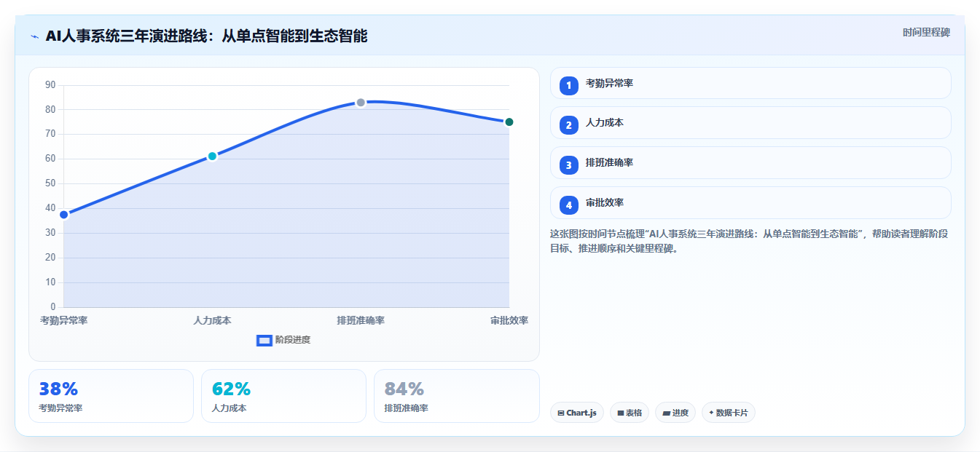Screen dimensions: 980x452
Task: Click the Chart.js tag chip
Action: (577, 413)
